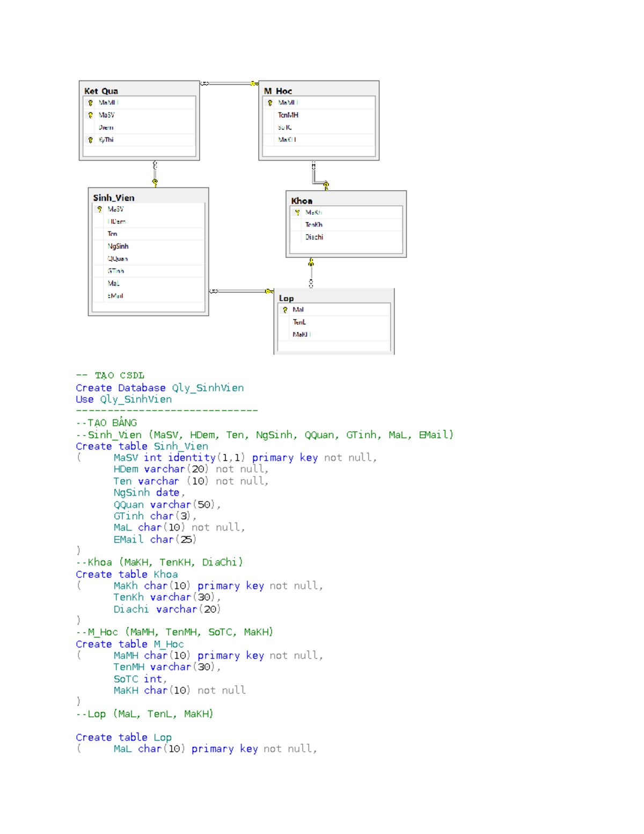Click the '--Khoa (MaKH, TenKH, DiaChi)' comment
Image resolution: width=644 pixels, height=834 pixels.
(159, 562)
